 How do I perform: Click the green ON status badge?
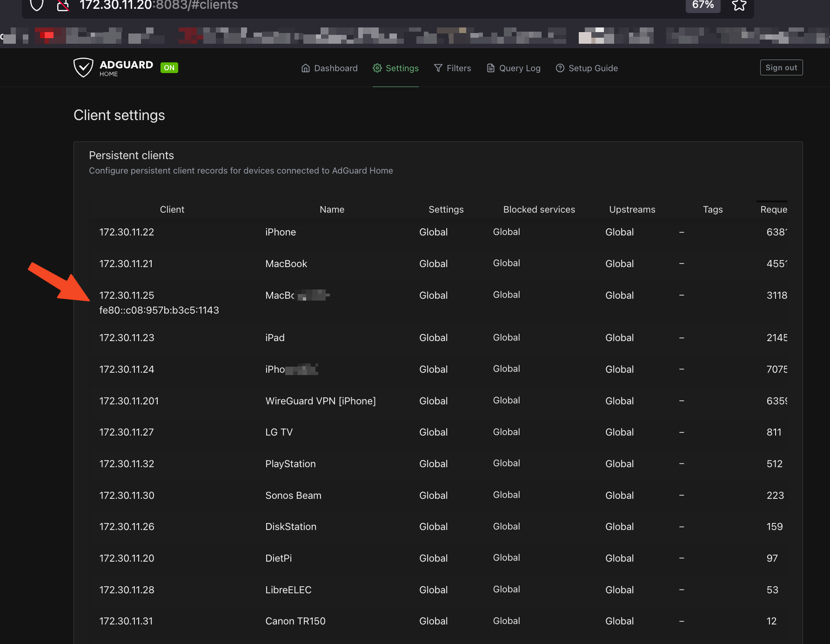tap(169, 68)
